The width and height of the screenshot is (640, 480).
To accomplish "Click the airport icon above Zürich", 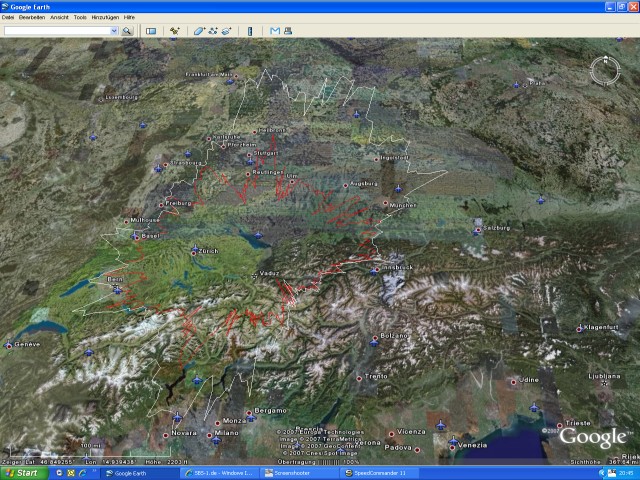I will coord(195,248).
